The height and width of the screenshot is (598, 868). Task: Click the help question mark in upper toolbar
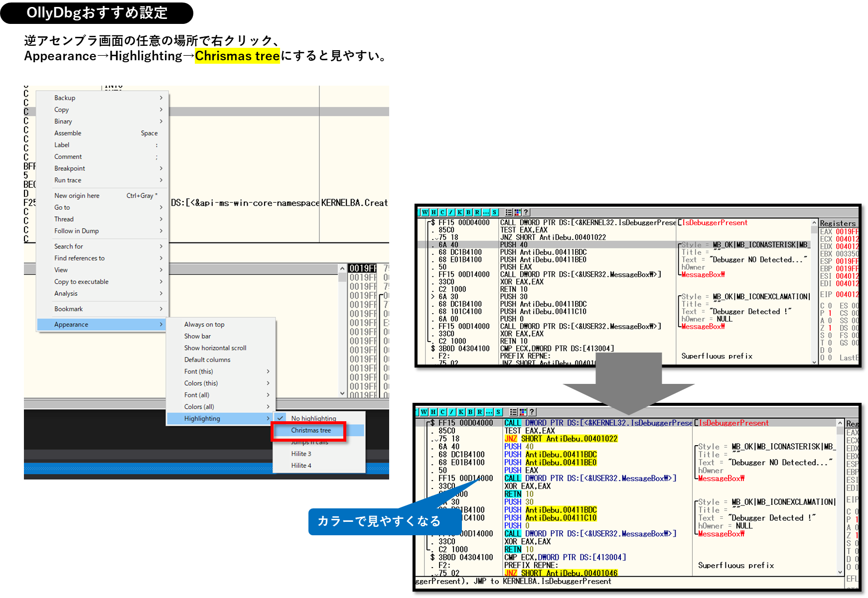pyautogui.click(x=526, y=212)
